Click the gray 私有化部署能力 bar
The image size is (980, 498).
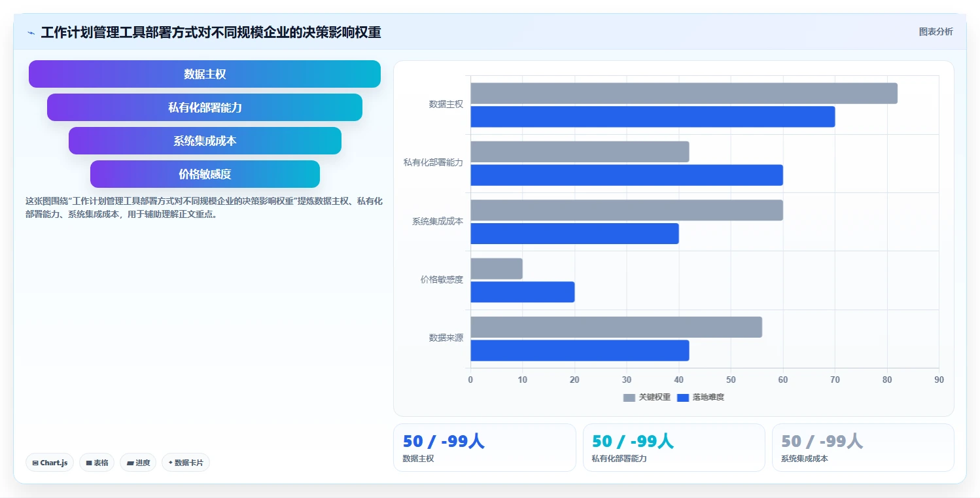[580, 152]
